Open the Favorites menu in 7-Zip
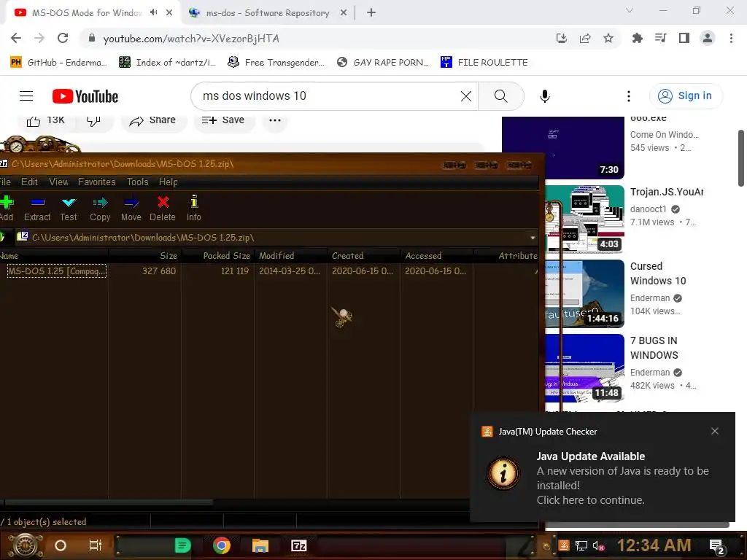Screen dimensions: 747x560 [97, 182]
